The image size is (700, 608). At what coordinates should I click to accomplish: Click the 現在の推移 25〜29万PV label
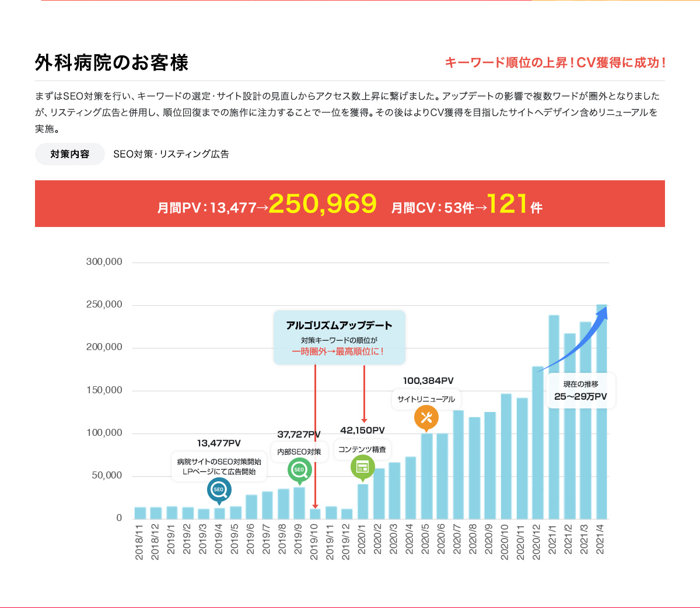coord(580,390)
